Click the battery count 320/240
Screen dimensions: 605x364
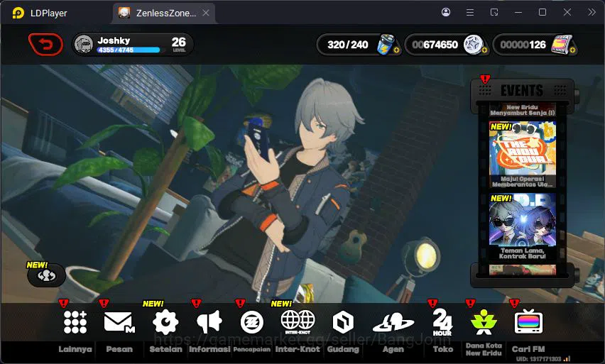coord(348,45)
